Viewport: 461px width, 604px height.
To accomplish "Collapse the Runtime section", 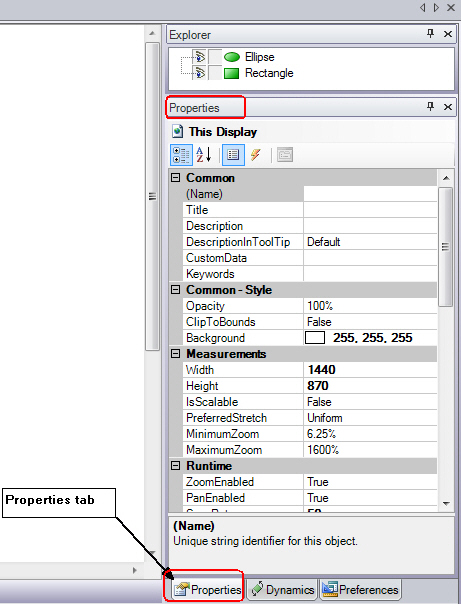I will pos(176,466).
